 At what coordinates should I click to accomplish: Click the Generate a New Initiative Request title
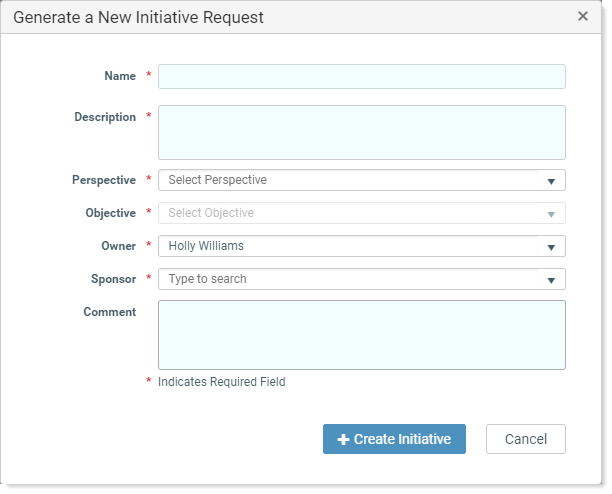tap(138, 18)
